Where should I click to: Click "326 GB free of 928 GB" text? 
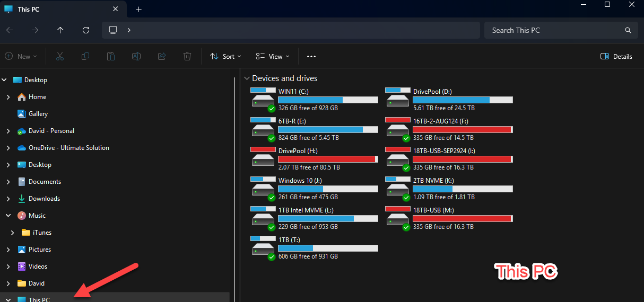coord(308,108)
